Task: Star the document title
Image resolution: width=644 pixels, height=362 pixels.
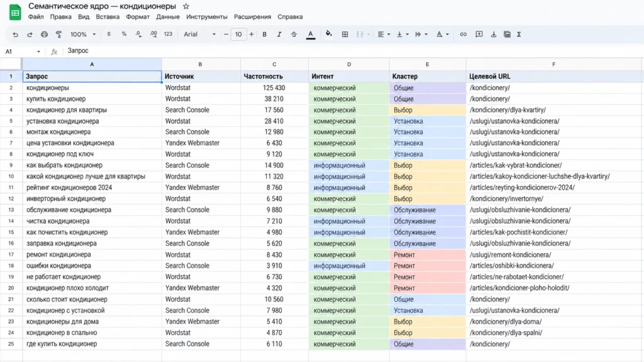Action: click(186, 6)
